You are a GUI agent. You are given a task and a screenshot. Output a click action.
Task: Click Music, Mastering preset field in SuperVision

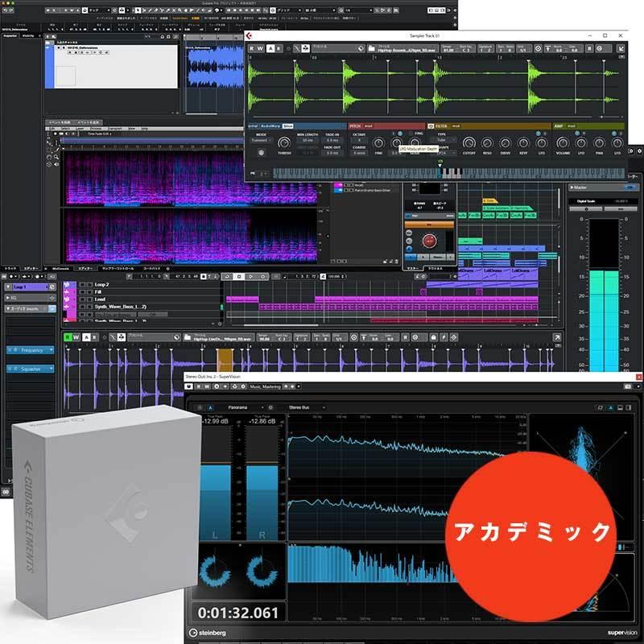click(265, 386)
